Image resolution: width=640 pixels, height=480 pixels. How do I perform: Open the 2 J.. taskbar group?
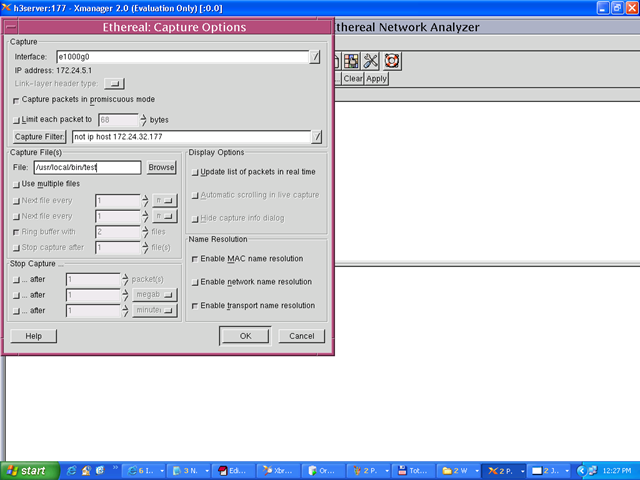[x=549, y=471]
